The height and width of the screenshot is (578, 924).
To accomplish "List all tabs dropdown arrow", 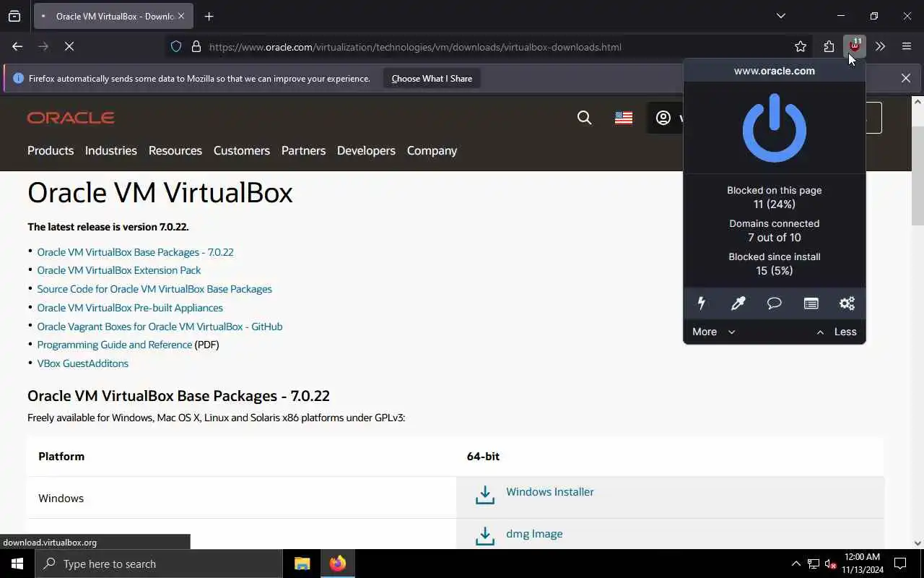I will [x=781, y=16].
